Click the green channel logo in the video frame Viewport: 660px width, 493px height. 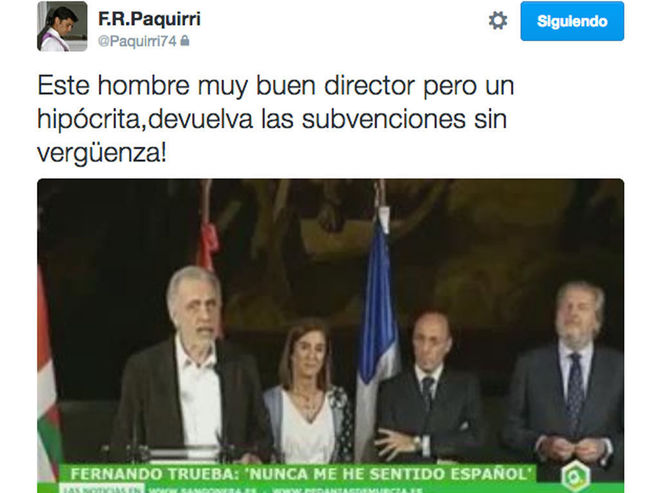coord(576,476)
